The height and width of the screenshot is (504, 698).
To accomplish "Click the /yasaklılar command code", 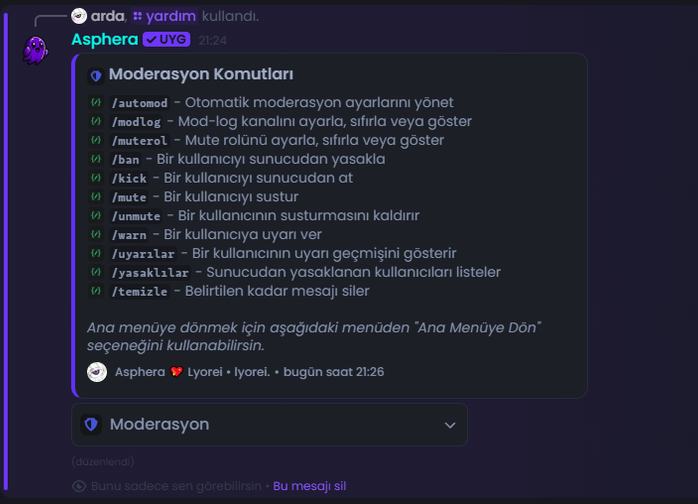I will point(150,272).
